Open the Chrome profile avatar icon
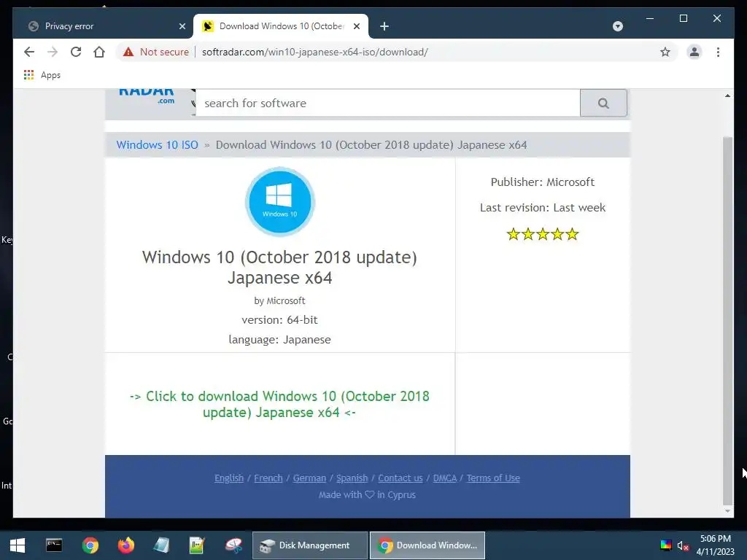Image resolution: width=747 pixels, height=560 pixels. point(694,52)
